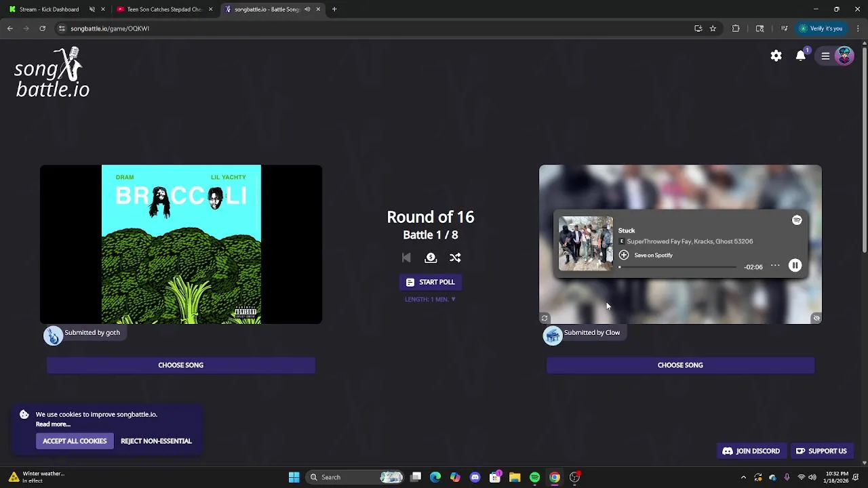Reject non-essential cookies
Image resolution: width=868 pixels, height=488 pixels.
click(156, 441)
